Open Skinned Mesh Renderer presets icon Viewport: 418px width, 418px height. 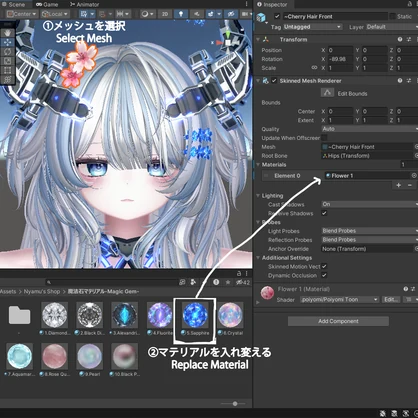pos(409,81)
